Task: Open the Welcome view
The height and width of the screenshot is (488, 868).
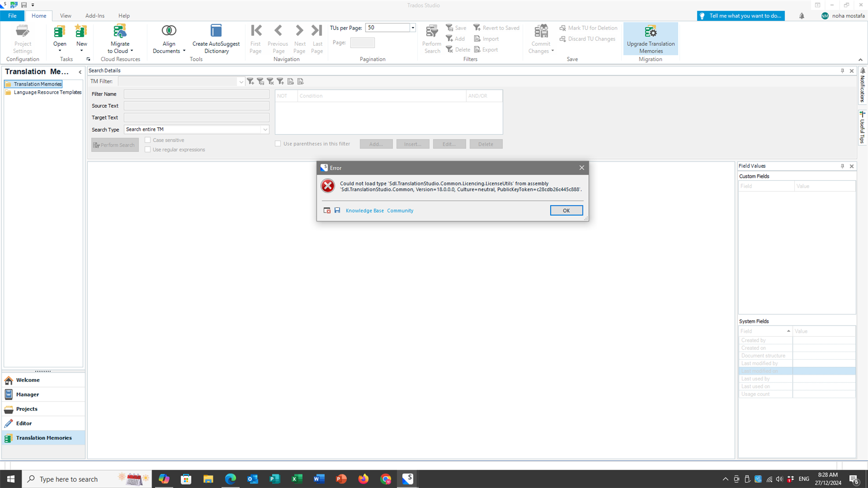Action: (x=43, y=380)
